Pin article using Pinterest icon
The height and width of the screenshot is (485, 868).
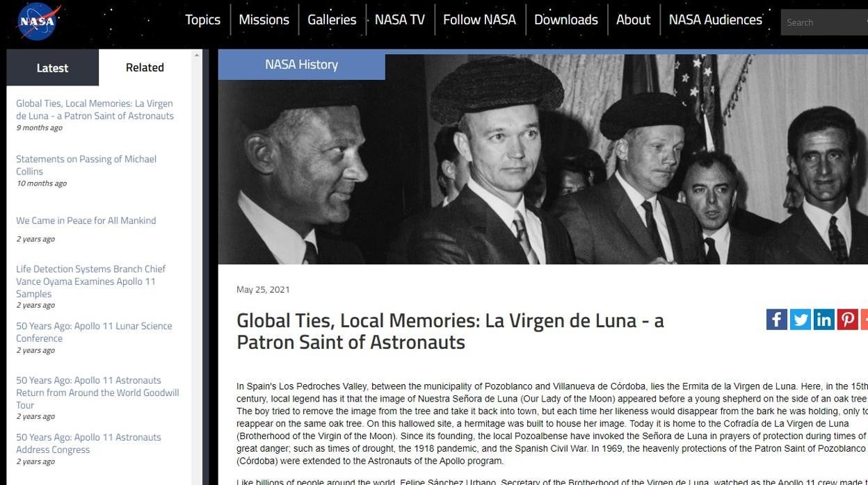[848, 320]
